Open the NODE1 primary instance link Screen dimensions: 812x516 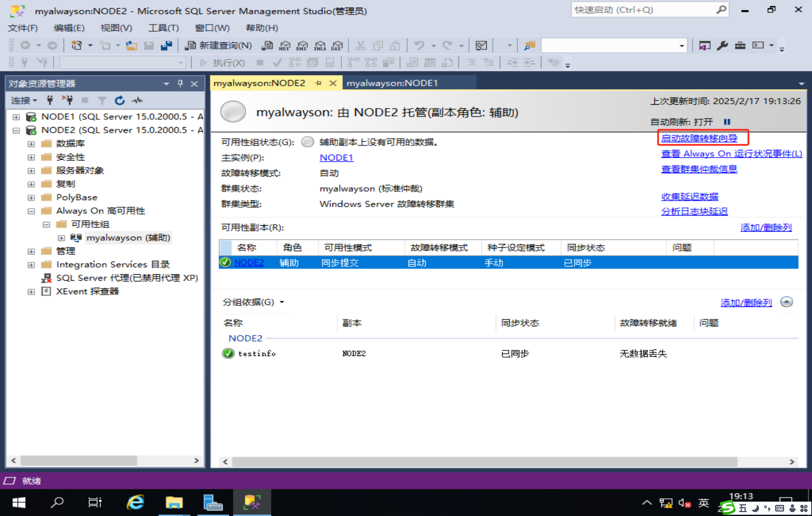point(337,157)
